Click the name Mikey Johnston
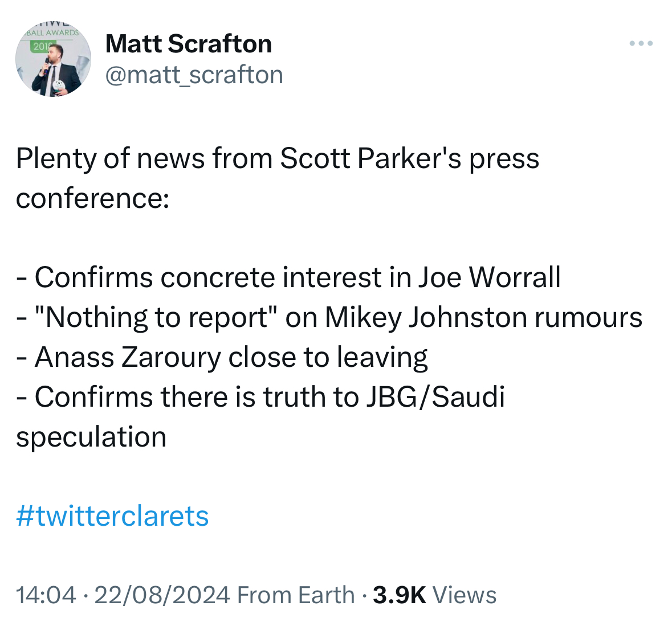The width and height of the screenshot is (672, 622). point(427,317)
